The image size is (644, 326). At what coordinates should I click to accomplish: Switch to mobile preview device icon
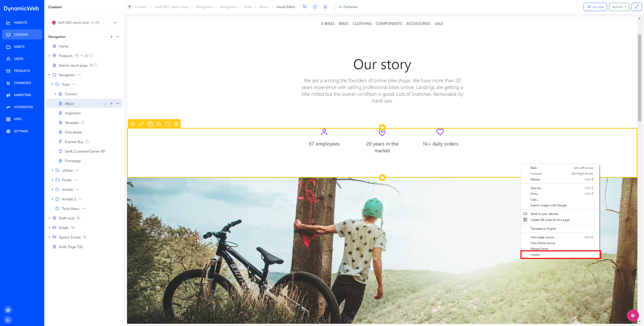pos(325,7)
